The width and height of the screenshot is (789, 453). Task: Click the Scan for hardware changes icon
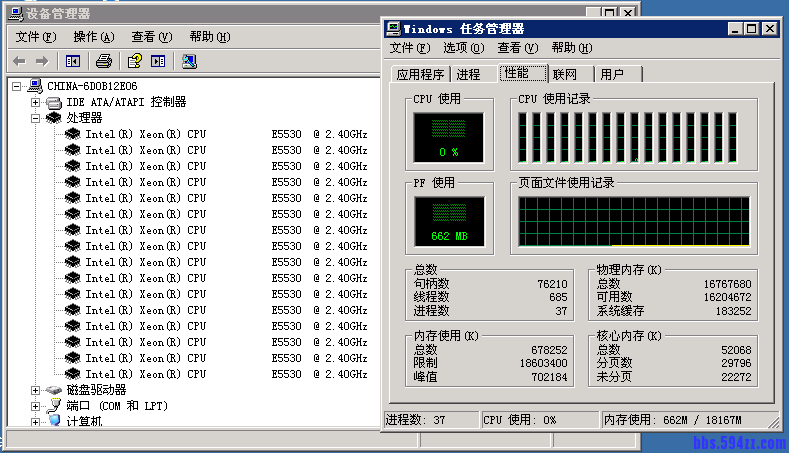coord(189,61)
